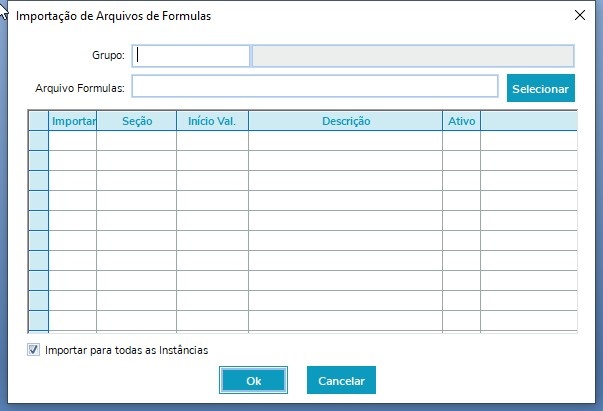This screenshot has height=411, width=603.
Task: Click the first-row cell under Importar
Action: [x=73, y=141]
